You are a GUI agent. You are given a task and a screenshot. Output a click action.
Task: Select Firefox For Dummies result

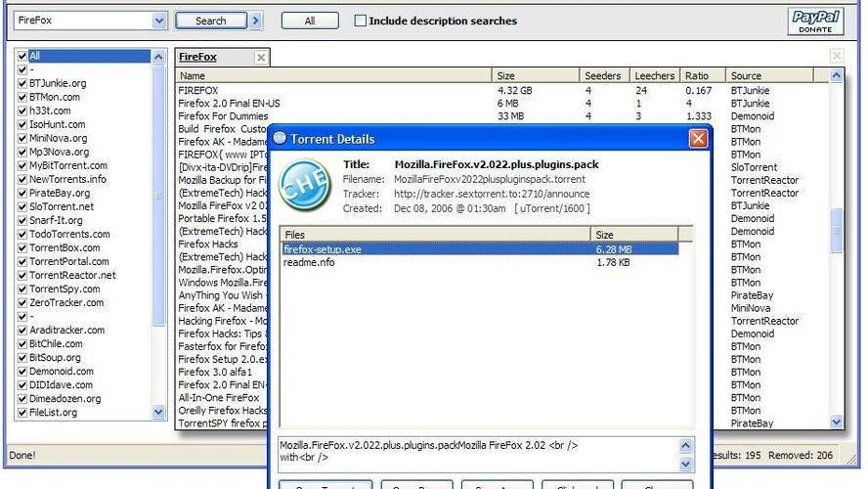coord(501,116)
